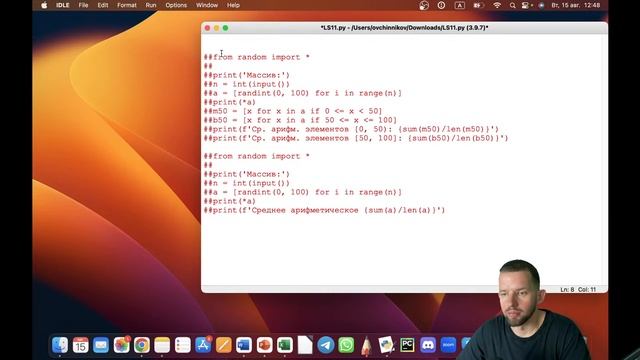Click the 'Col: 11' status bar entry
Image resolution: width=640 pixels, height=360 pixels.
point(587,289)
